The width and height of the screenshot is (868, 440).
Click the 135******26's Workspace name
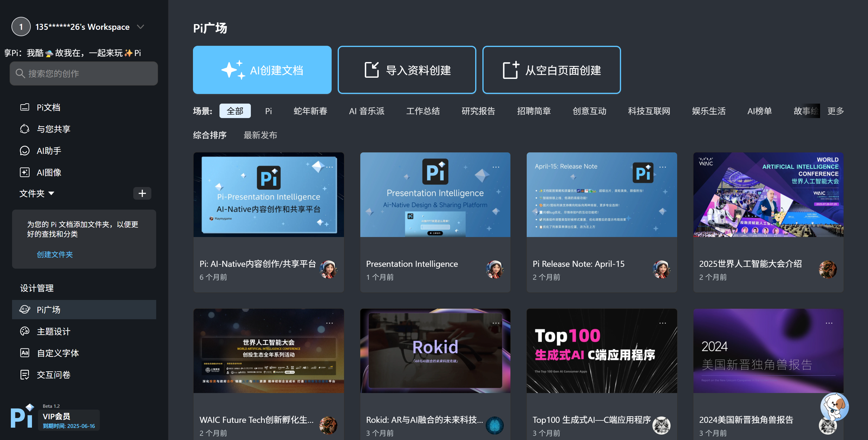pyautogui.click(x=82, y=27)
